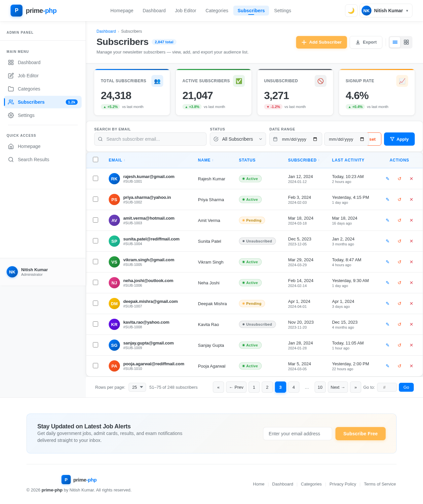
Task: Switch to list view layout
Action: 395,42
